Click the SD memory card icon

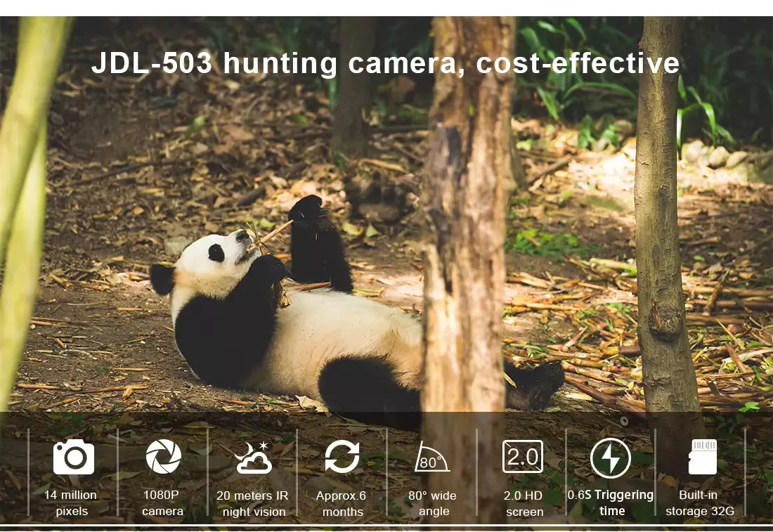point(702,457)
